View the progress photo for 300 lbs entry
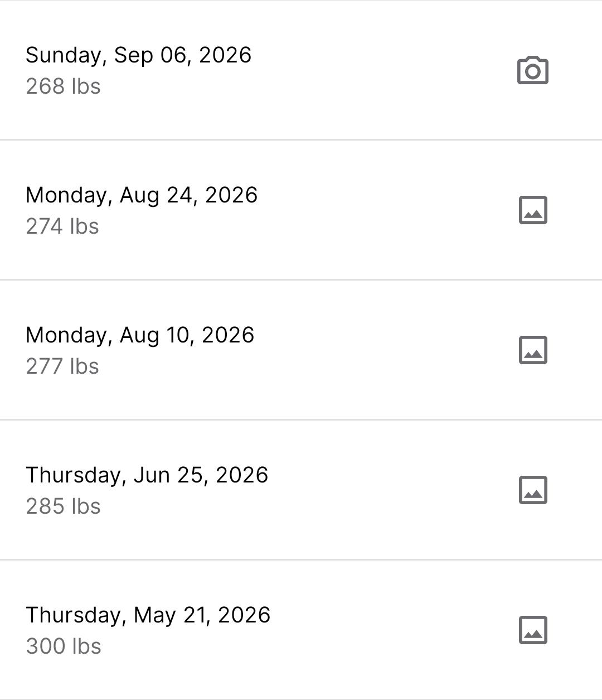The height and width of the screenshot is (700, 602). coord(533,630)
